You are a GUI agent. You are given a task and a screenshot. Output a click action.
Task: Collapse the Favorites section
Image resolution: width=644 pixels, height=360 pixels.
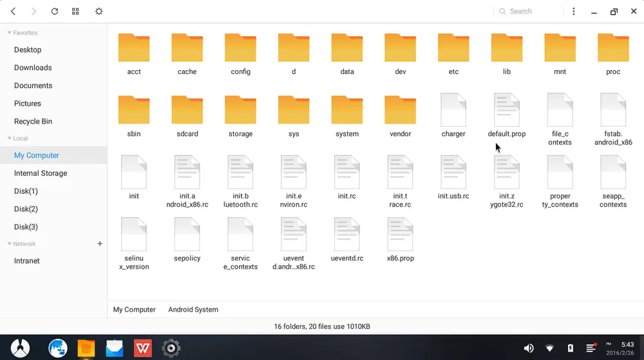10,33
